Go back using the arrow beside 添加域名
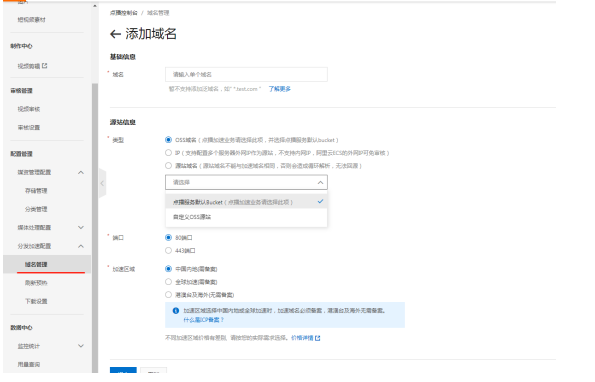The width and height of the screenshot is (595, 382). 115,34
